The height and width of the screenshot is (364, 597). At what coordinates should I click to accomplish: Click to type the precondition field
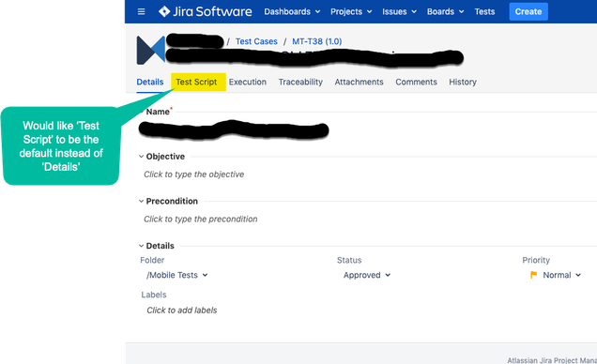(x=201, y=220)
